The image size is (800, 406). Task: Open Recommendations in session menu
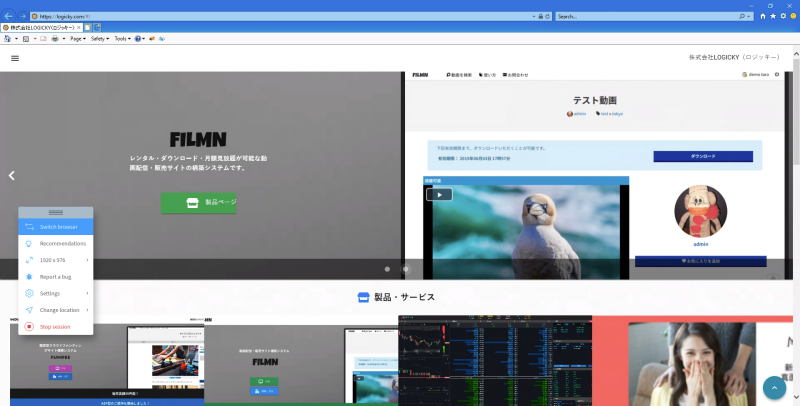click(x=56, y=243)
